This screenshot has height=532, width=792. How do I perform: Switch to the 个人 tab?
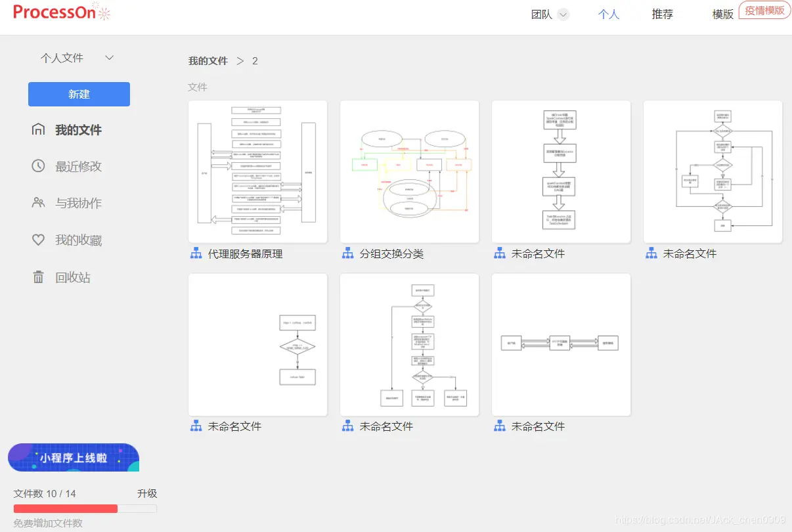608,14
